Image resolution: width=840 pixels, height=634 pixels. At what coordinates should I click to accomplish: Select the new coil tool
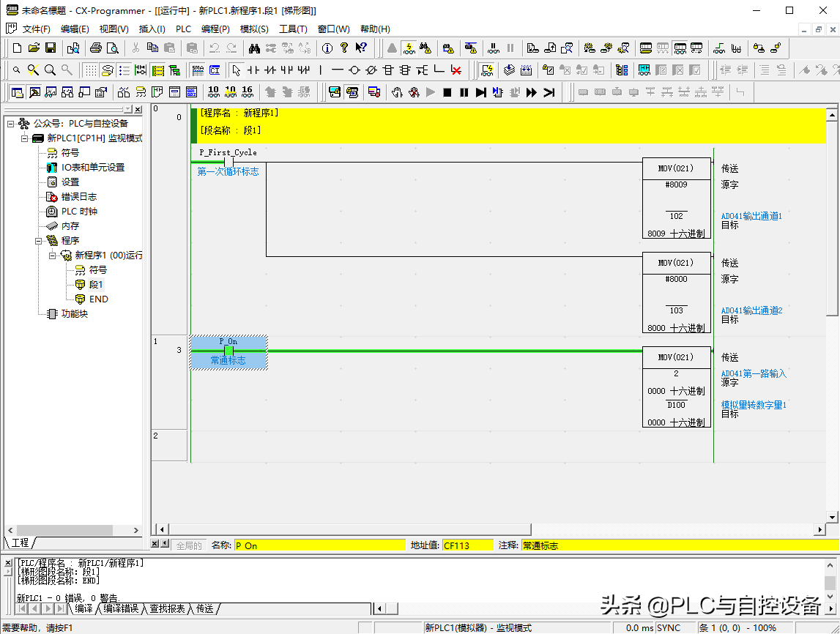pyautogui.click(x=354, y=70)
